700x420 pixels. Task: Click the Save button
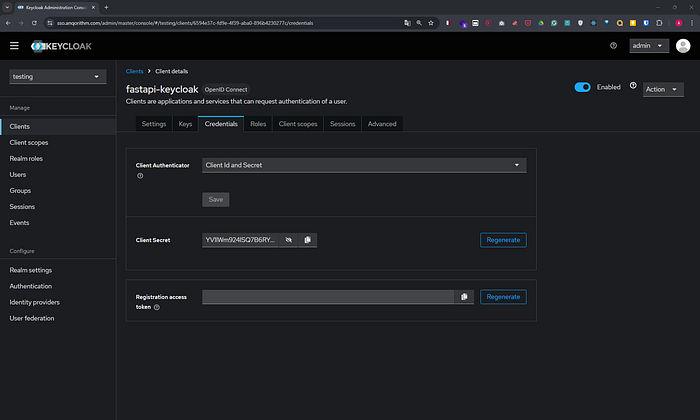(x=216, y=200)
